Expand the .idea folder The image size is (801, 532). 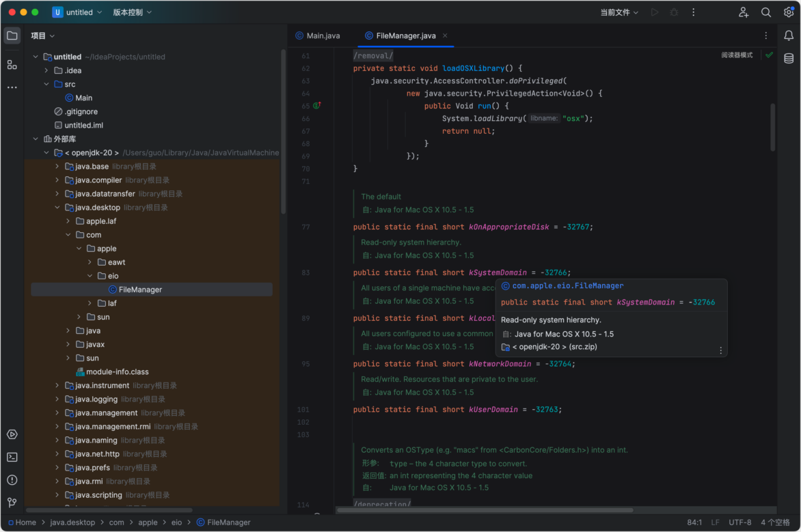pos(46,70)
